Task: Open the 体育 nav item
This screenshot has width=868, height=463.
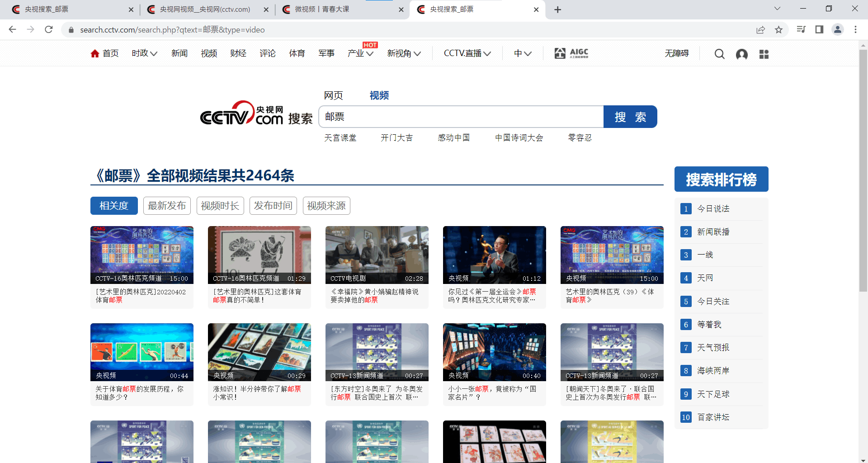Action: coord(297,53)
